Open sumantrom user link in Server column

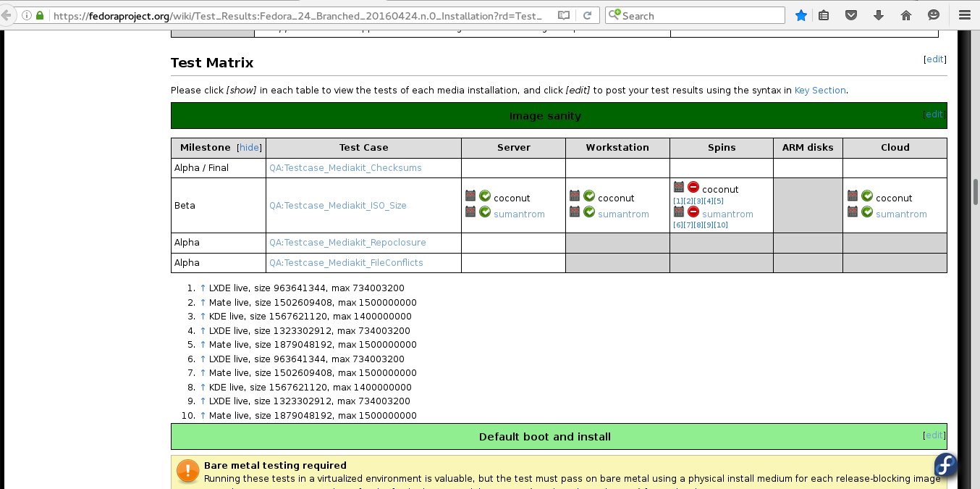pyautogui.click(x=519, y=214)
